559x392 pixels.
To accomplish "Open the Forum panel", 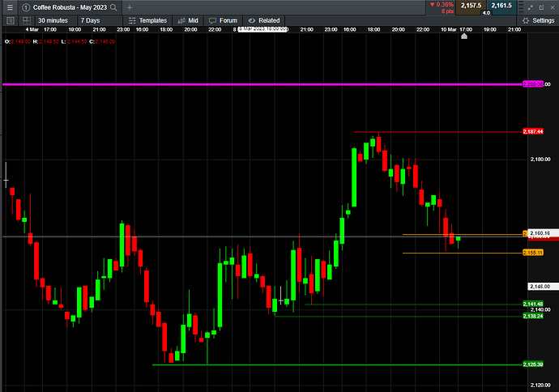I will [x=223, y=21].
